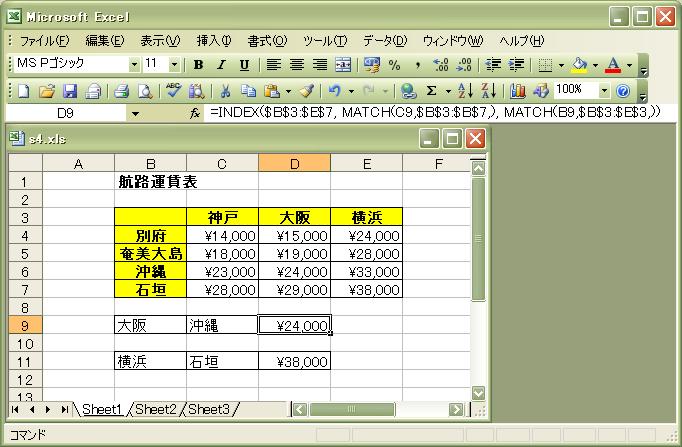Align cell text right
682x447 pixels.
pyautogui.click(x=320, y=65)
